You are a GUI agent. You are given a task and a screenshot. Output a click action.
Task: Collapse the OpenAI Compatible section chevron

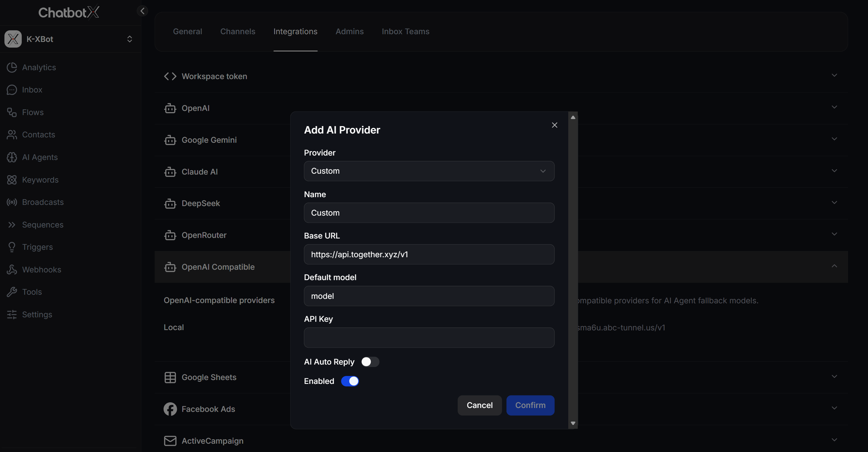[834, 266]
